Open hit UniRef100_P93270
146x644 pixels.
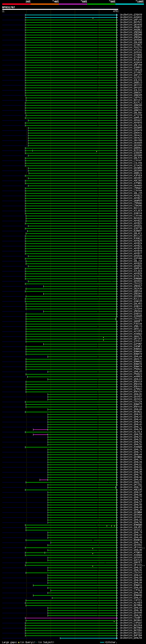(131, 48)
